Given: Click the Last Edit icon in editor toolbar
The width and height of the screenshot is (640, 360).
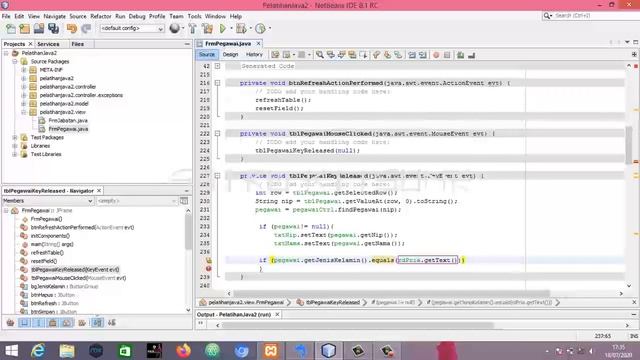Looking at the screenshot, I should tap(276, 55).
